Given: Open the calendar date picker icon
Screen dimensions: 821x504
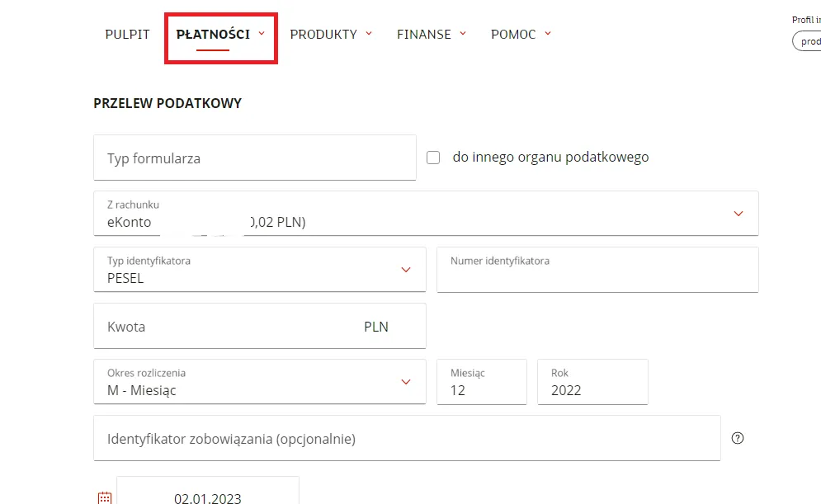Looking at the screenshot, I should point(105,497).
